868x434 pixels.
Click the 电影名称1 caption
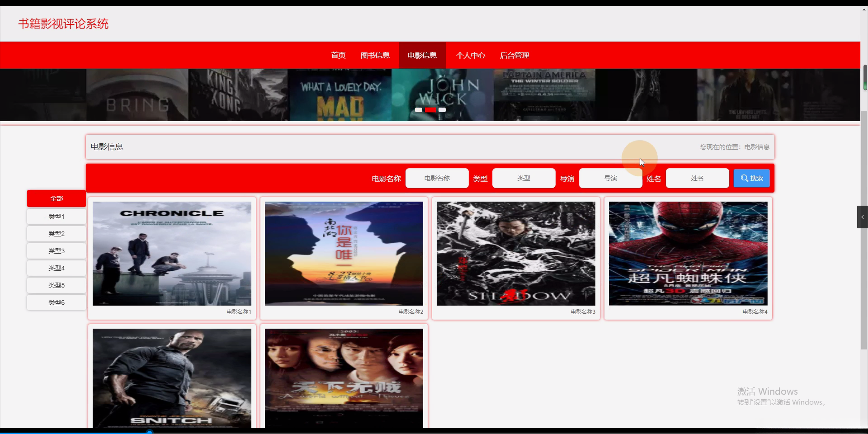tap(239, 312)
